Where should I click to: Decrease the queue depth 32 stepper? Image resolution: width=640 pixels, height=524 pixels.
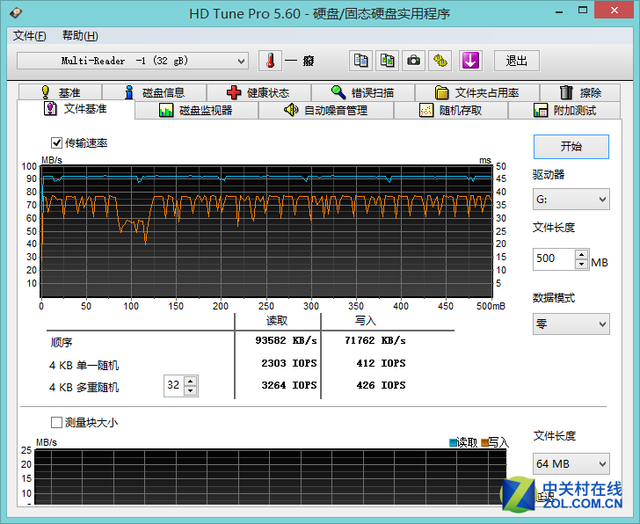(191, 391)
